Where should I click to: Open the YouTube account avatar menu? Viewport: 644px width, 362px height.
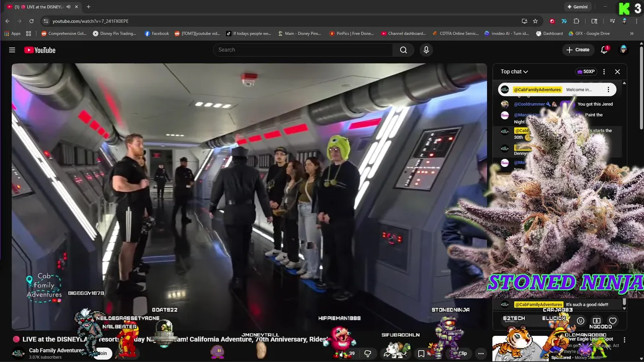623,50
